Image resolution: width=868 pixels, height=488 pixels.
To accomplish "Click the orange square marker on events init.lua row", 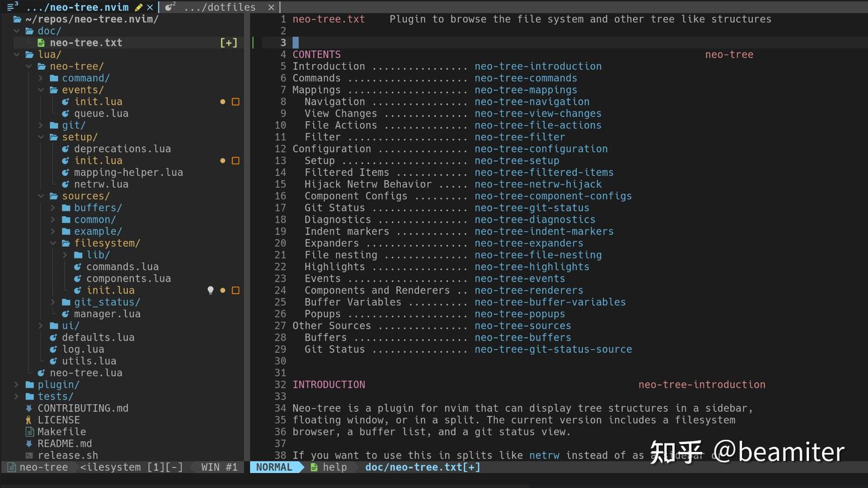I will (x=236, y=102).
